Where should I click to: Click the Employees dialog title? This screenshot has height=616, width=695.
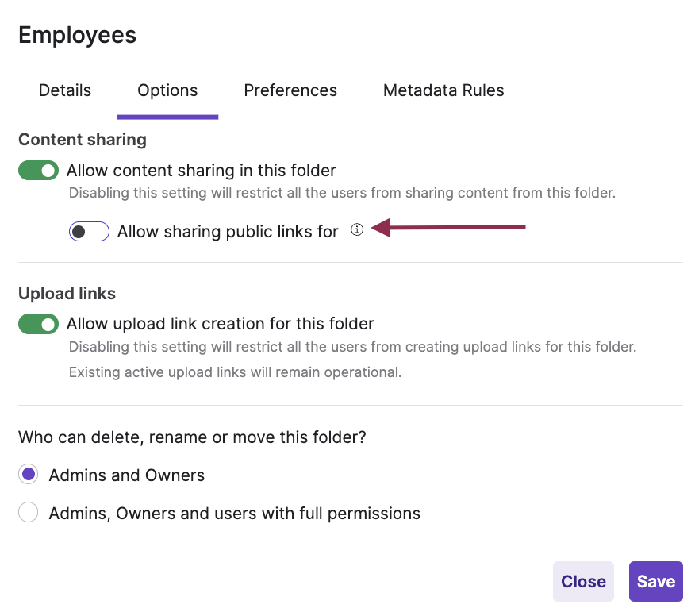point(78,35)
